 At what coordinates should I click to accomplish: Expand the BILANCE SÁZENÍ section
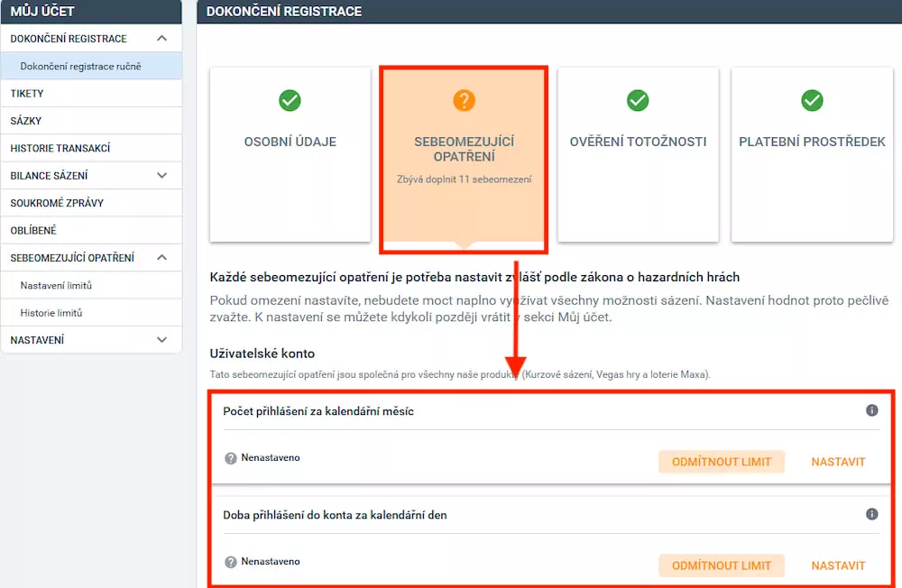pyautogui.click(x=162, y=175)
